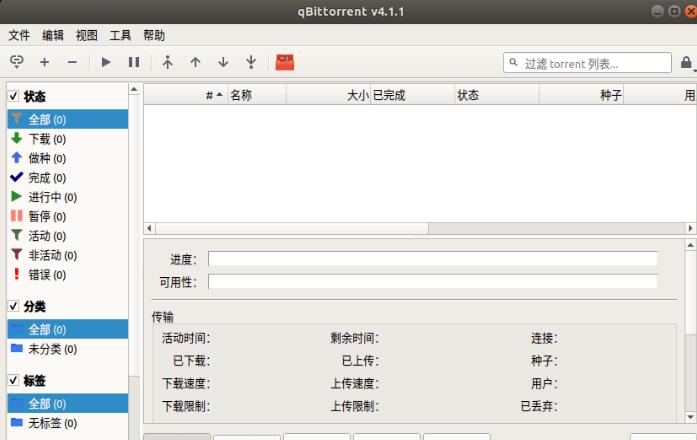Toggle the 标签 checkbox

pos(14,380)
